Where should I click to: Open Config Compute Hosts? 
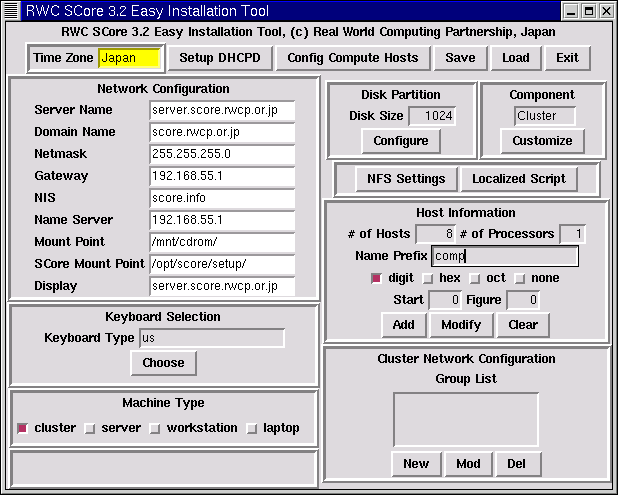pos(353,58)
